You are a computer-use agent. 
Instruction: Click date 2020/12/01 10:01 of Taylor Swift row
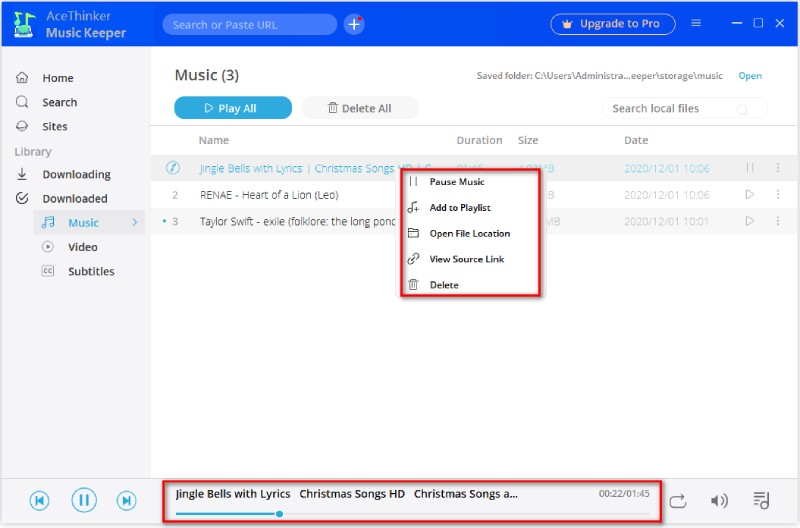[x=666, y=221]
